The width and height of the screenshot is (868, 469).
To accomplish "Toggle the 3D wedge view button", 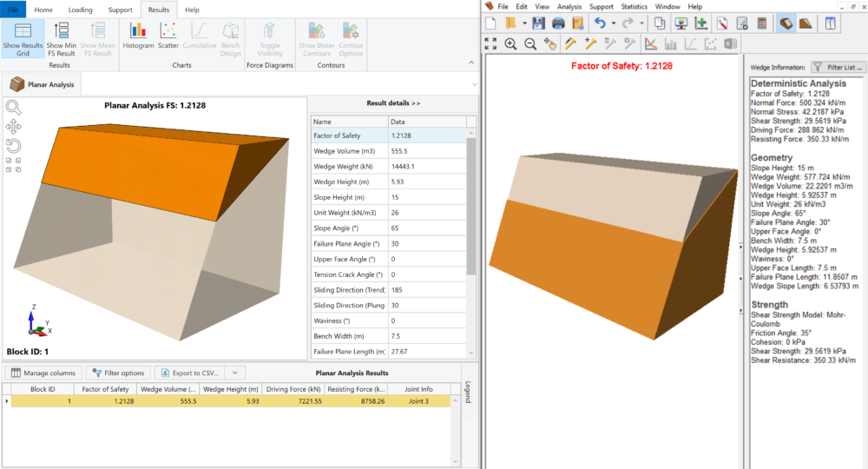I will pos(786,23).
